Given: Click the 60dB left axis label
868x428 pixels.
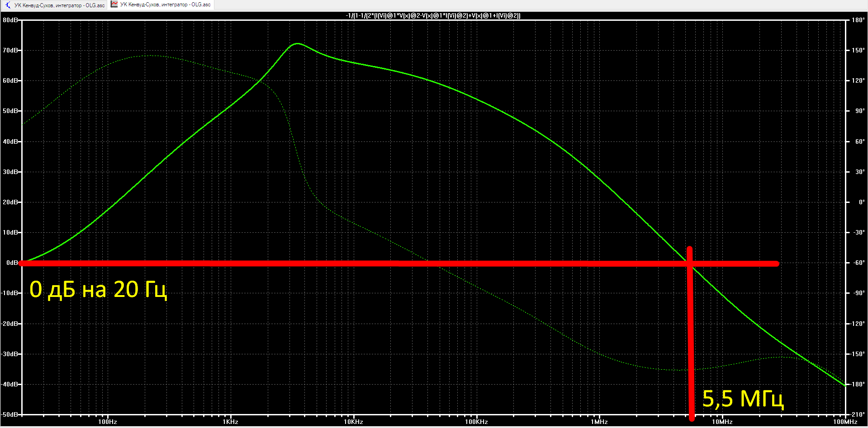Looking at the screenshot, I should 10,80.
